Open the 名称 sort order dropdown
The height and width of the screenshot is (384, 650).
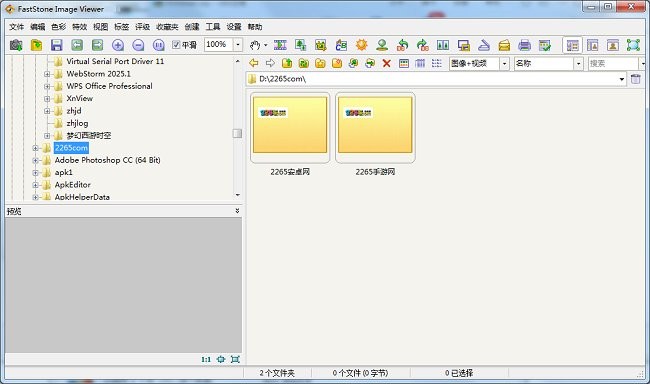[x=578, y=63]
